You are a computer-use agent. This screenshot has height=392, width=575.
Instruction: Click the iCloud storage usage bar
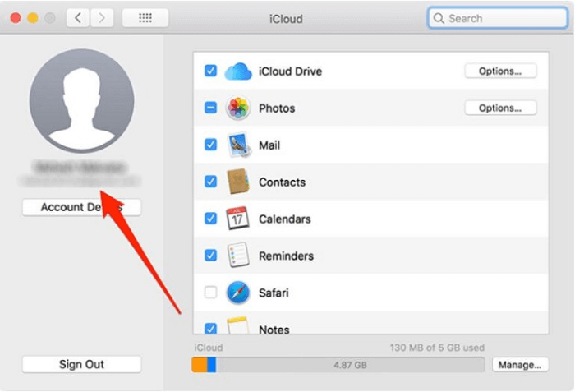tap(338, 365)
